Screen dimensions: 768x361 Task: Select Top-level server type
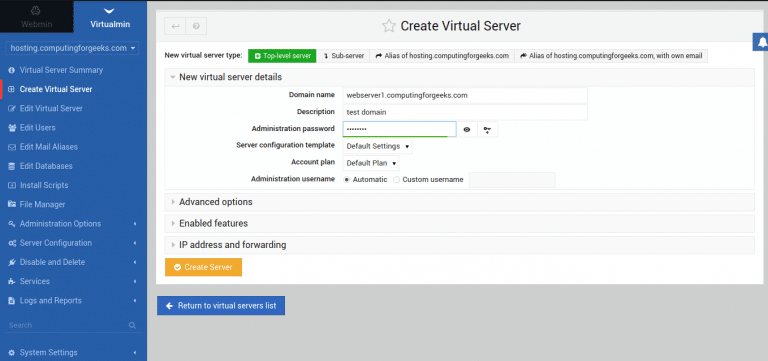click(x=283, y=56)
